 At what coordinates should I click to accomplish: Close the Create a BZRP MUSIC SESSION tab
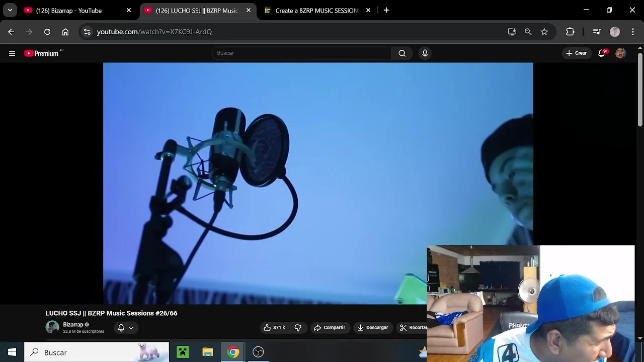coord(368,10)
